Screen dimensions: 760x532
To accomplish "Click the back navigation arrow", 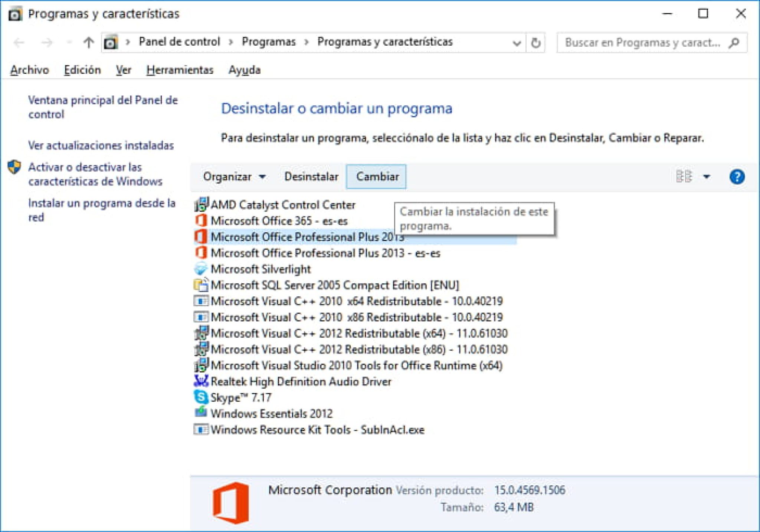I will (19, 42).
